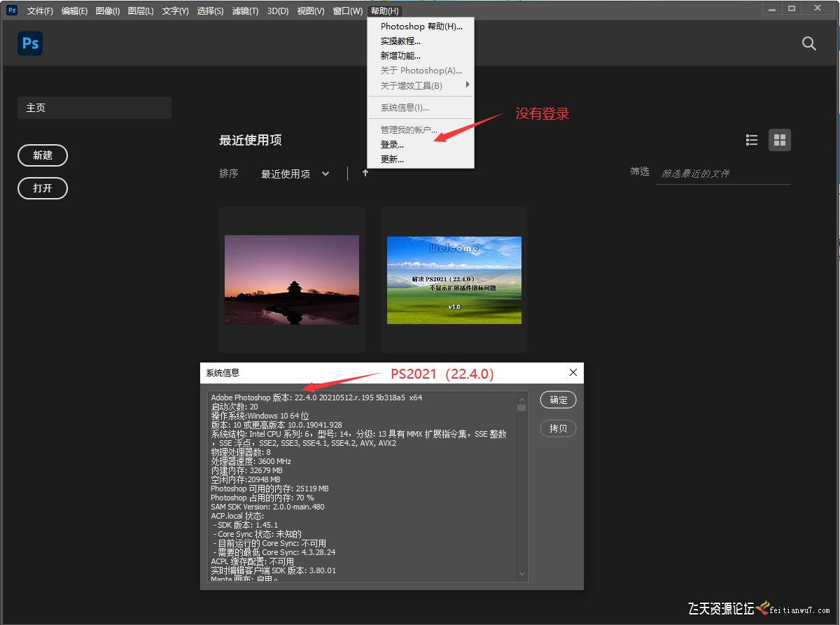Open the 文字(Y) menu

[x=175, y=10]
